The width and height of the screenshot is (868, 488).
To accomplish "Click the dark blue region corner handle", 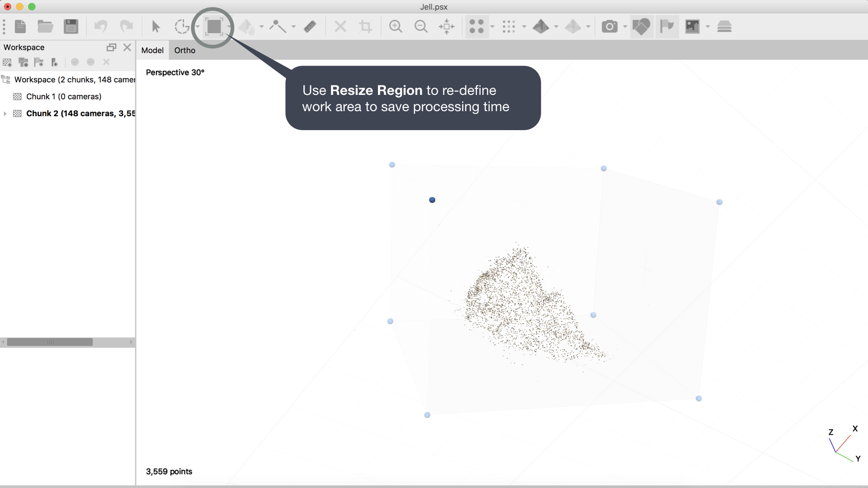I will pos(432,200).
